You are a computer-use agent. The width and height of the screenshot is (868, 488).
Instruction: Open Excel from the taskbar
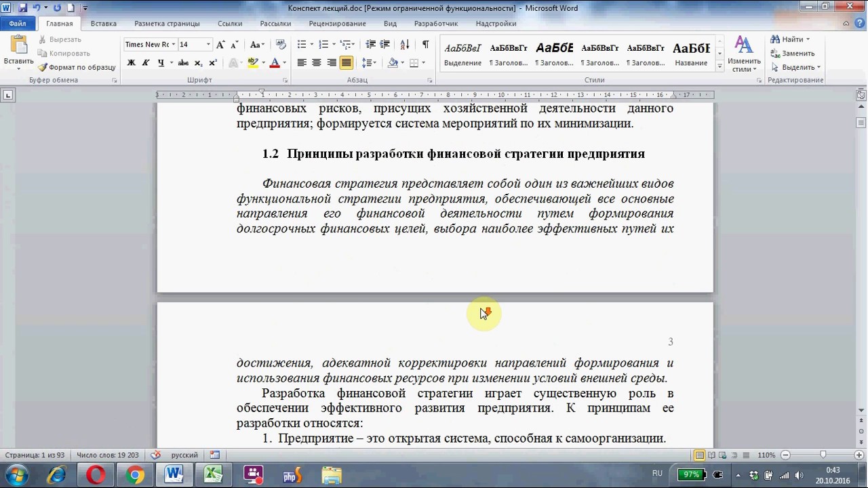pyautogui.click(x=214, y=474)
